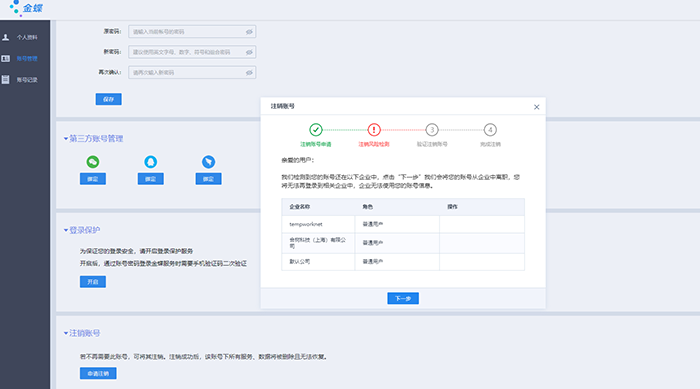This screenshot has width=700, height=389.
Task: Click 绑定 under the WeChat icon
Action: point(93,179)
